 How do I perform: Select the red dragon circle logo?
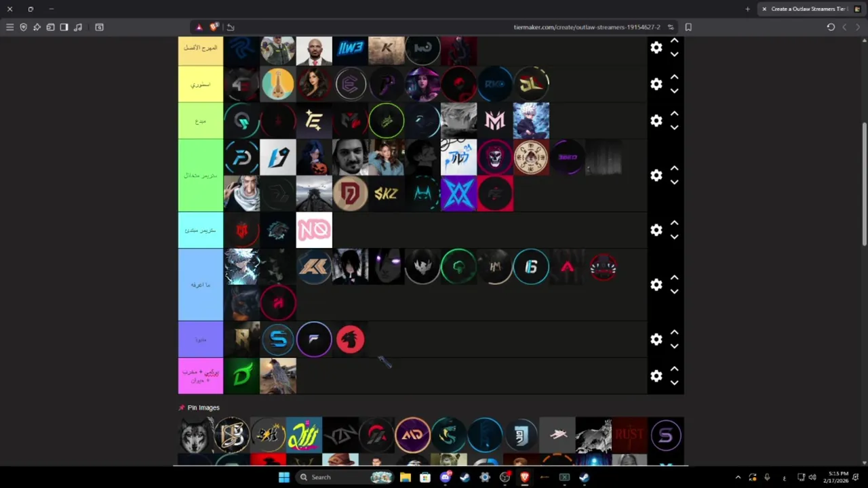point(350,340)
